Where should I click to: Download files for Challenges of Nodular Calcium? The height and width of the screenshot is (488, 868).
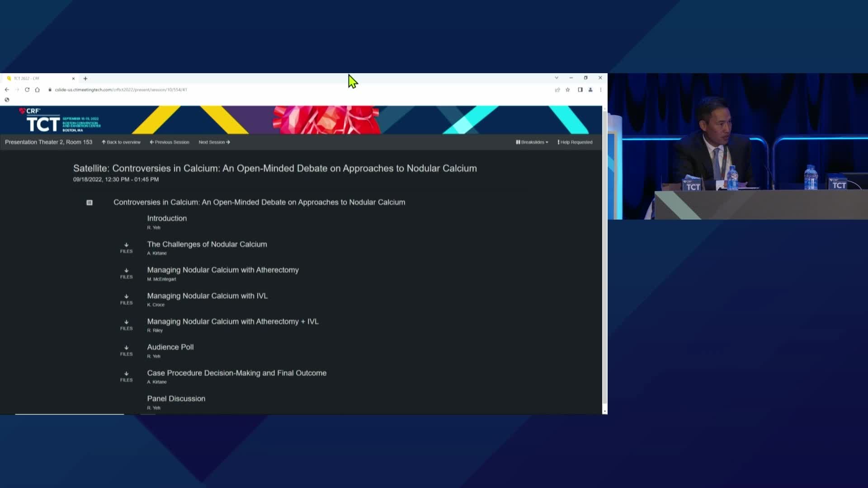pos(127,248)
